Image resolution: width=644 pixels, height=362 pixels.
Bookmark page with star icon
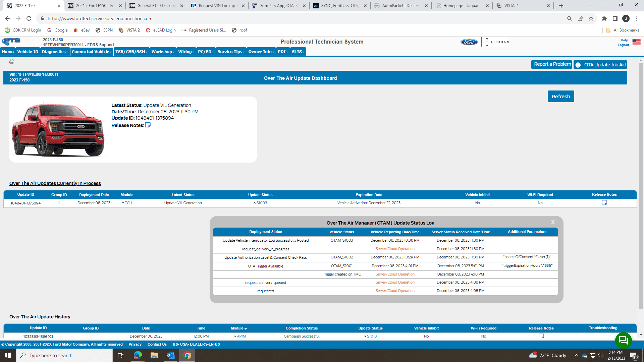[591, 18]
